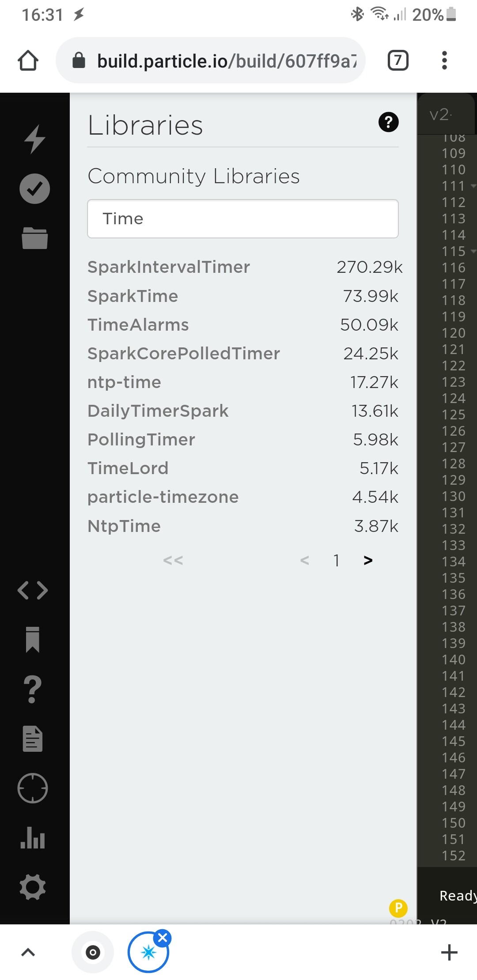Open the Console bar chart icon
477x980 pixels.
tap(33, 837)
